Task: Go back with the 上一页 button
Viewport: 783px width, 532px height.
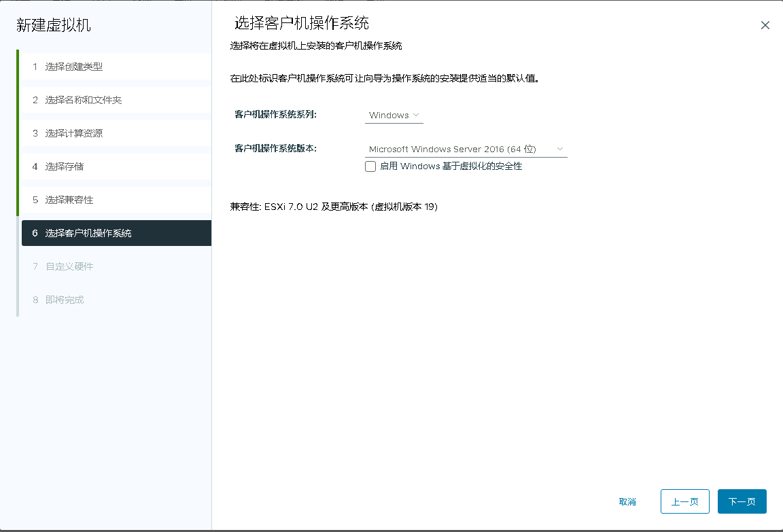Action: pos(684,501)
